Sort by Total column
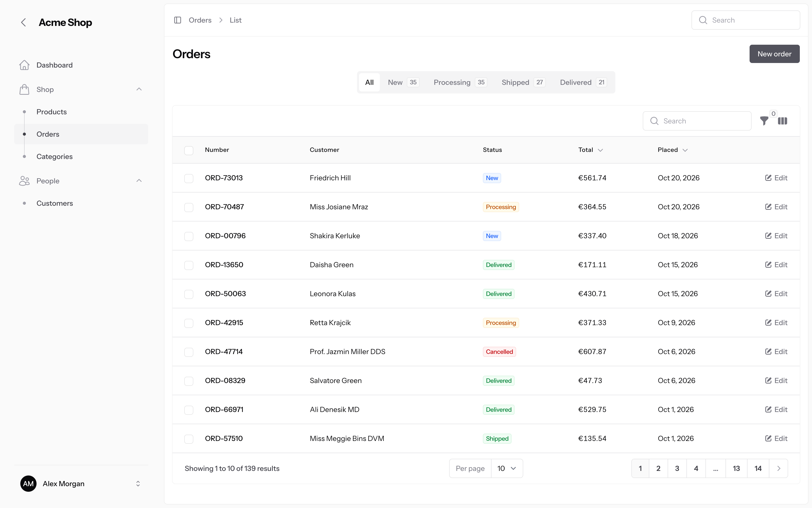 [590, 150]
